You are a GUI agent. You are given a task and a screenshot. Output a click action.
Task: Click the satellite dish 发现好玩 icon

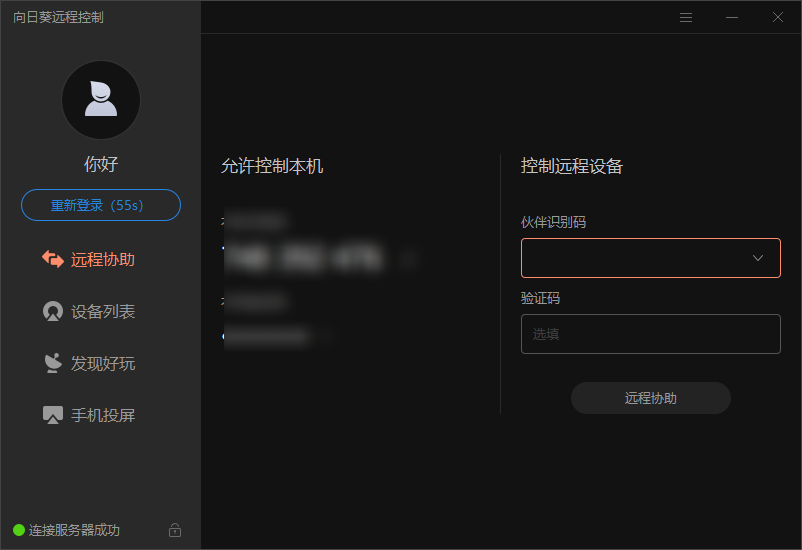(53, 363)
